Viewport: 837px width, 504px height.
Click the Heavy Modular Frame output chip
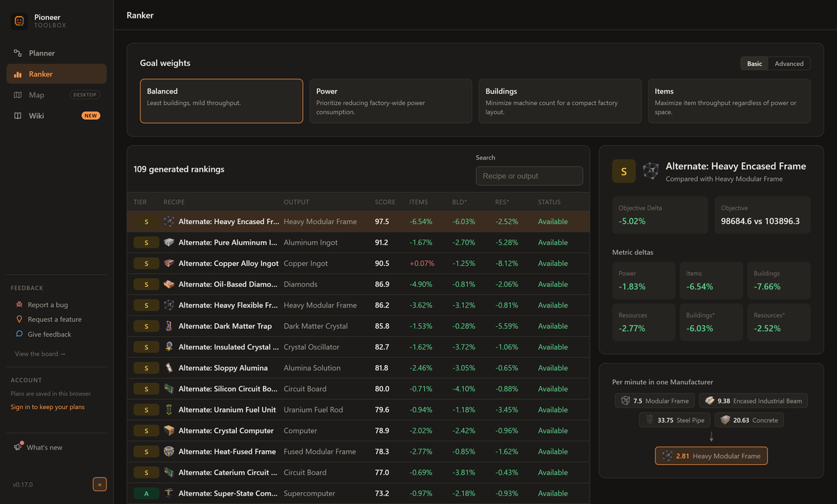click(711, 456)
